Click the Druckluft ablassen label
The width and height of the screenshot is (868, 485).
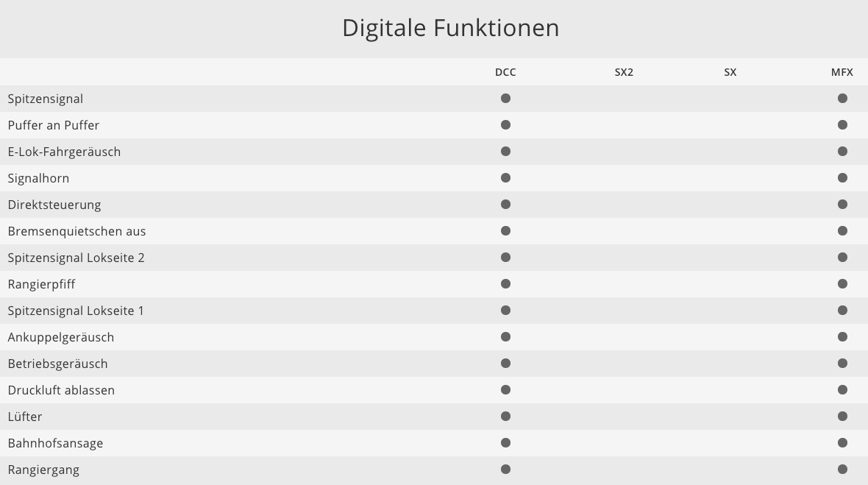click(61, 390)
